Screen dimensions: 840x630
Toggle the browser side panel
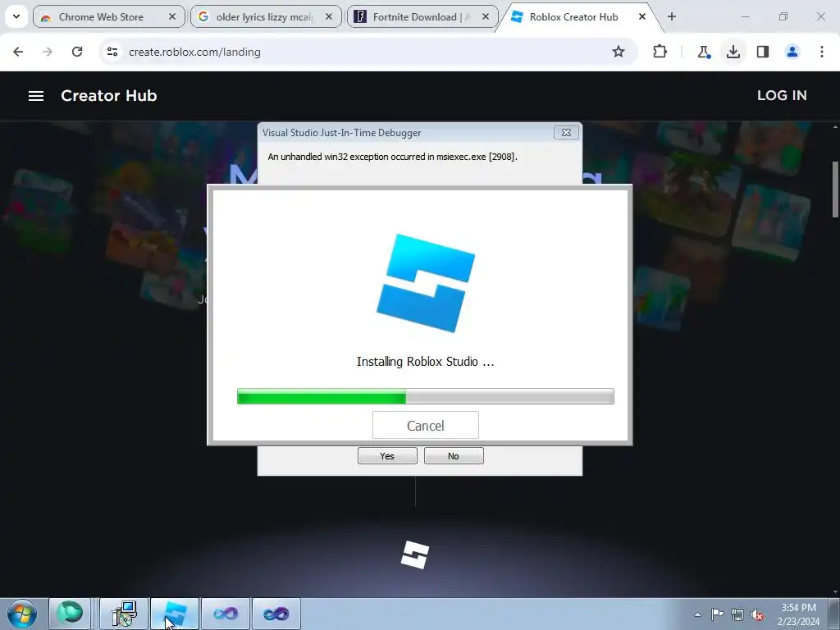click(763, 52)
